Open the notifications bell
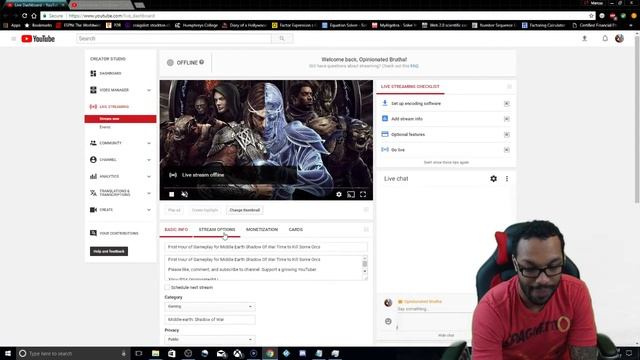 click(x=605, y=38)
